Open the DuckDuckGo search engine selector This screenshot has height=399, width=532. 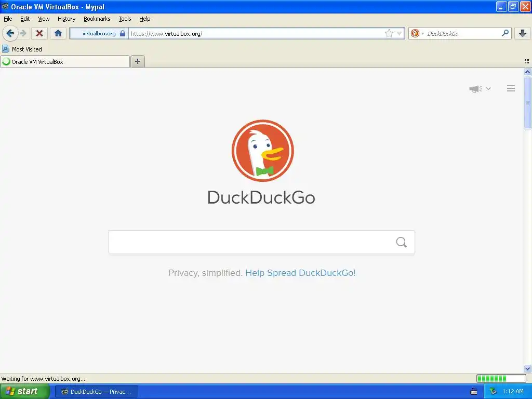click(417, 33)
